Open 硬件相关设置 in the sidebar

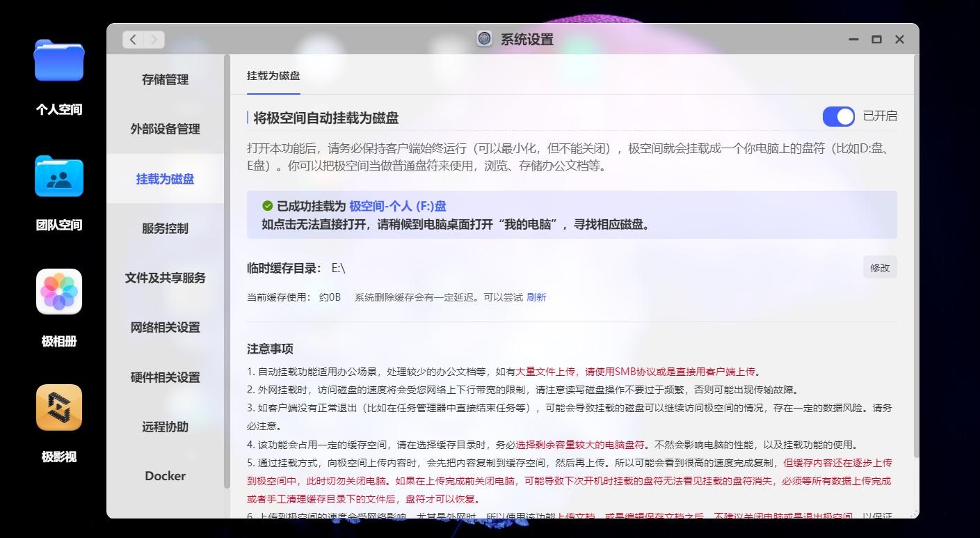tap(166, 377)
